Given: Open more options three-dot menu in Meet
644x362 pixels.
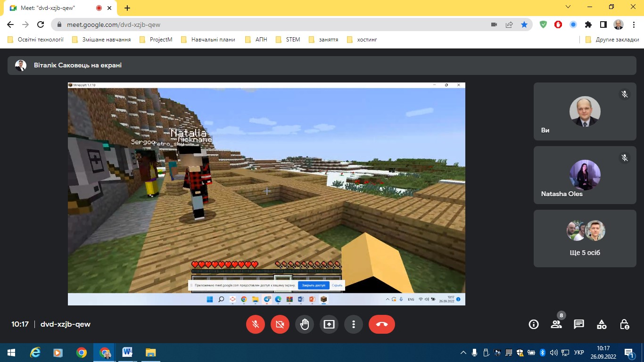Looking at the screenshot, I should 354,324.
